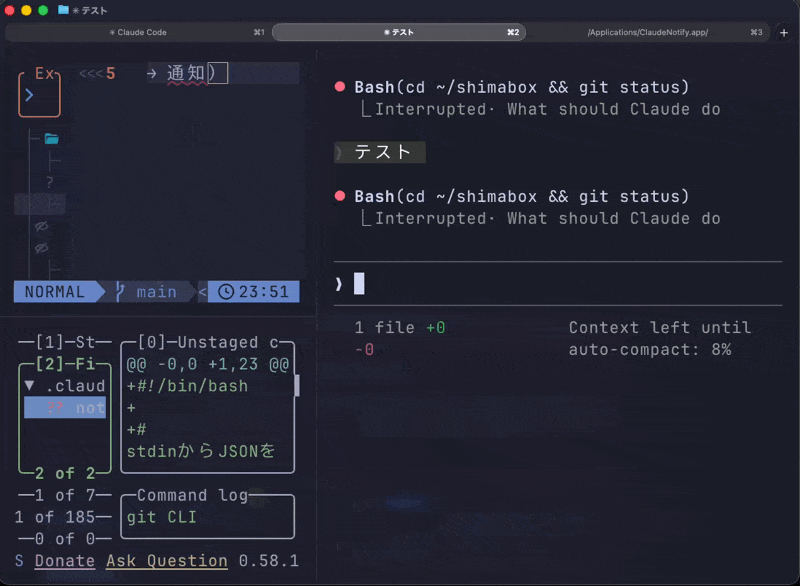This screenshot has width=800, height=586.
Task: Click the red dot beside first Bash command
Action: 340,87
